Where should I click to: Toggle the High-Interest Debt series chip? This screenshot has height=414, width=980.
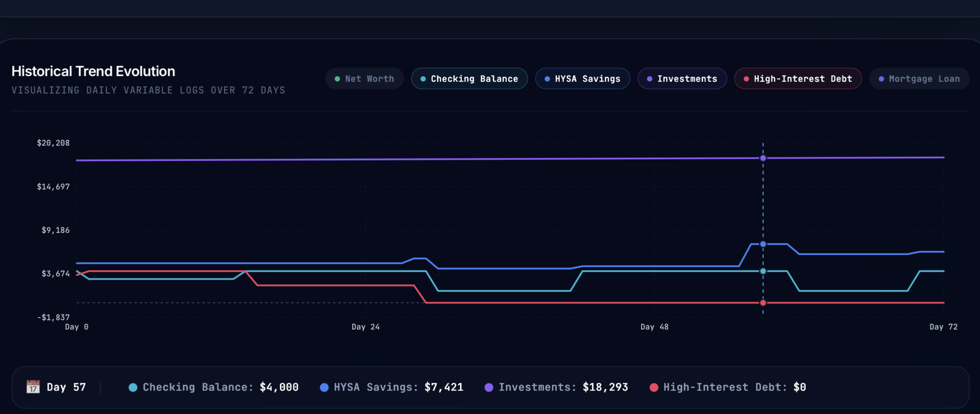(x=798, y=79)
